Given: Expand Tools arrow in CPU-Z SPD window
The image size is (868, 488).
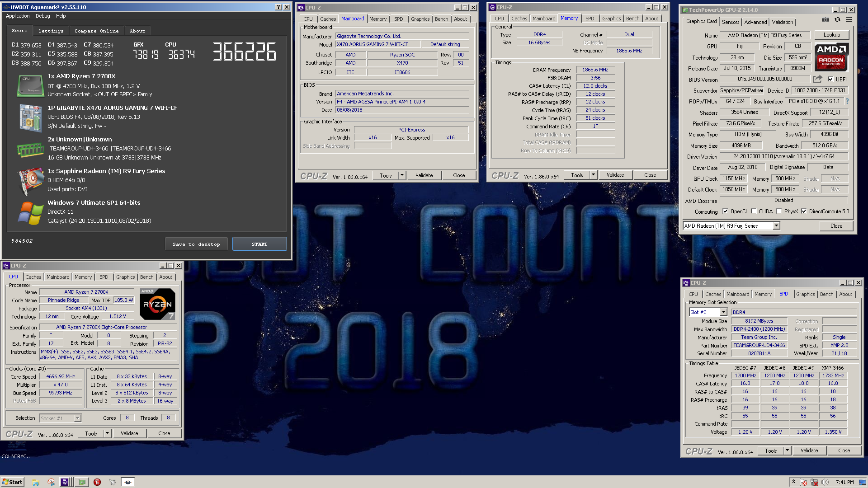Looking at the screenshot, I should (787, 450).
